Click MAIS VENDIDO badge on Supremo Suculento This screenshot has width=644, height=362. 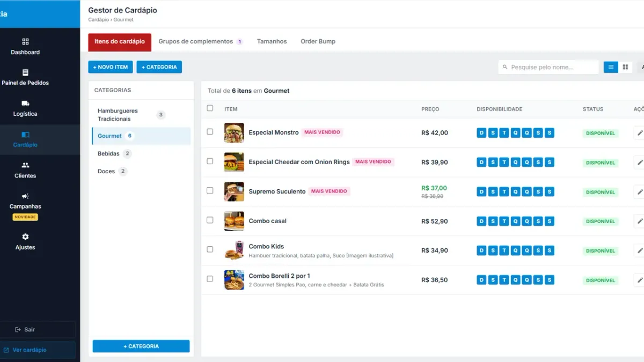329,191
